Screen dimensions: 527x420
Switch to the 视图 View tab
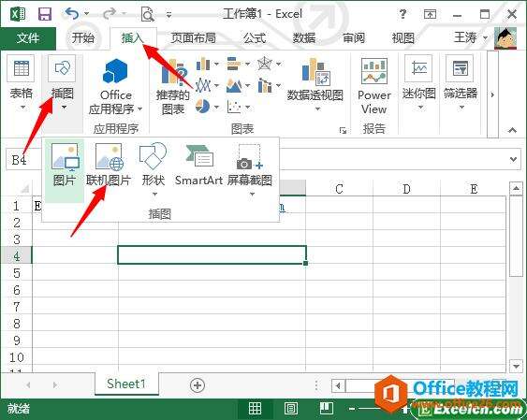click(x=403, y=38)
